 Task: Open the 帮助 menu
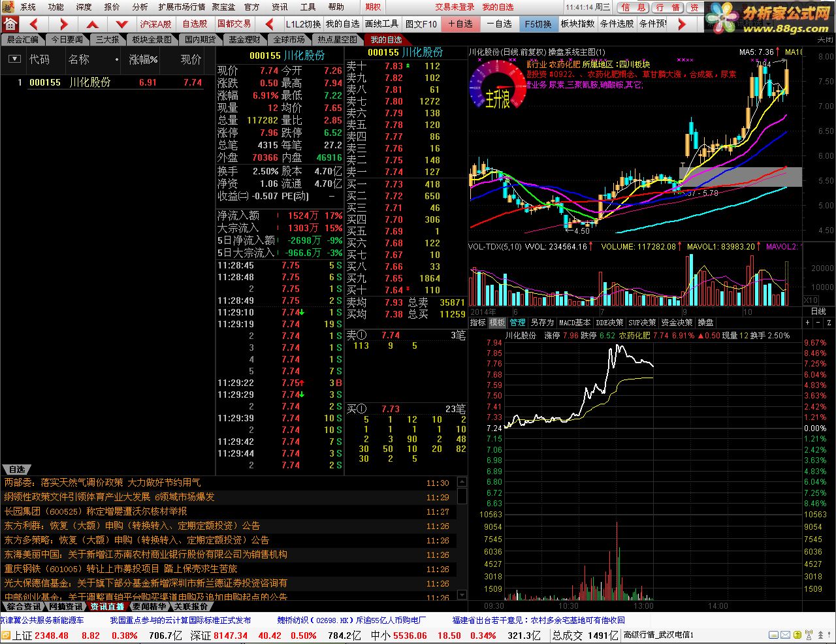(x=336, y=7)
